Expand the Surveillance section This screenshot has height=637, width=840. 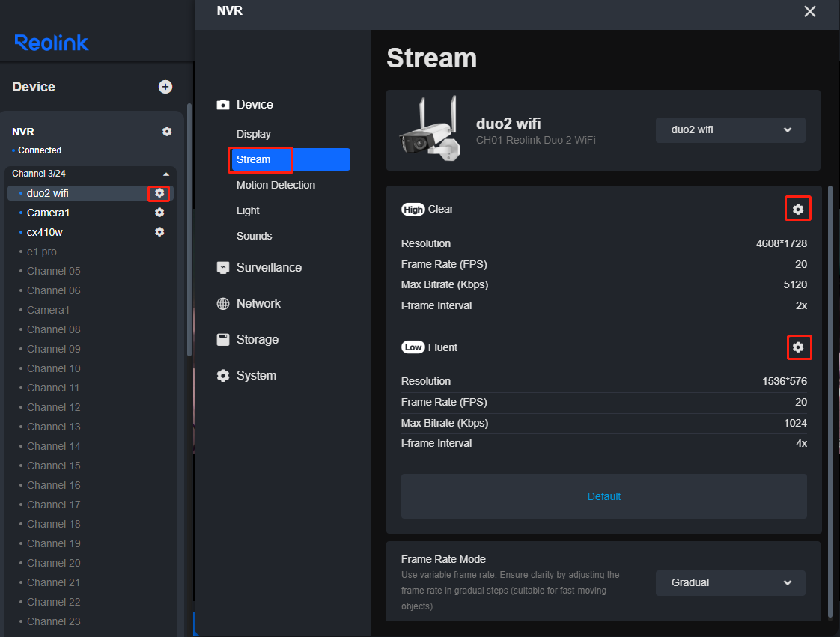coord(269,267)
